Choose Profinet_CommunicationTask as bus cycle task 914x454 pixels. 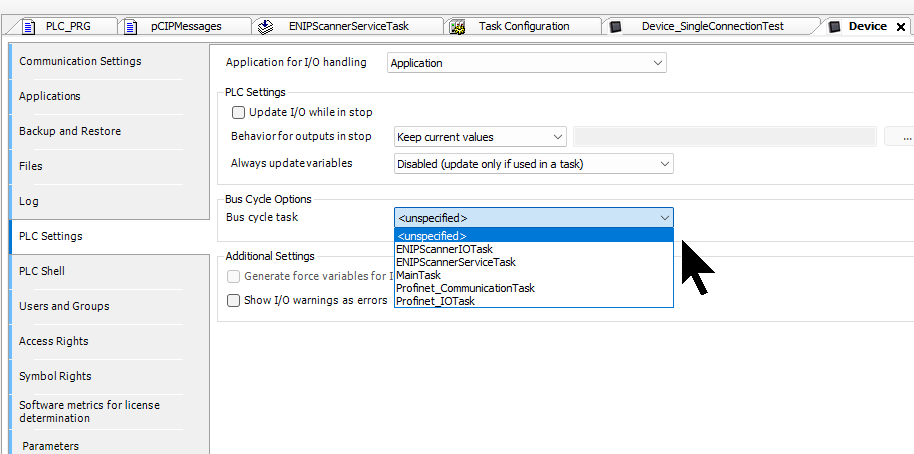(x=533, y=288)
